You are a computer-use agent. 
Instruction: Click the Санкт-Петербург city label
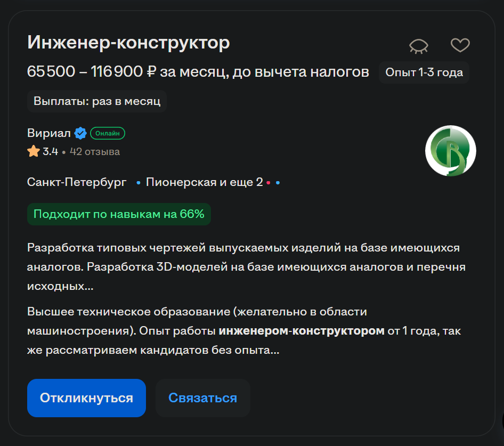pyautogui.click(x=77, y=182)
